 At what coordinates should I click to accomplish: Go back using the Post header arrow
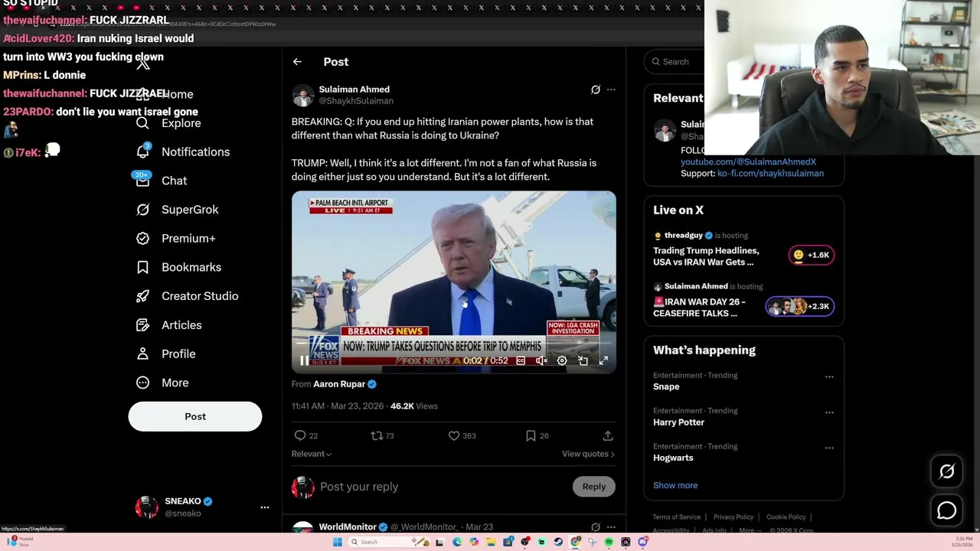tap(297, 62)
